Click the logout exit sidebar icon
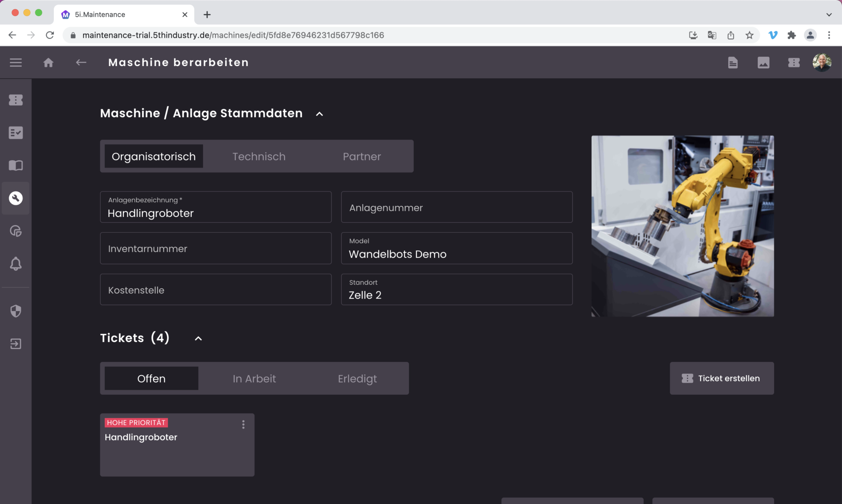This screenshot has width=842, height=504. 16,344
